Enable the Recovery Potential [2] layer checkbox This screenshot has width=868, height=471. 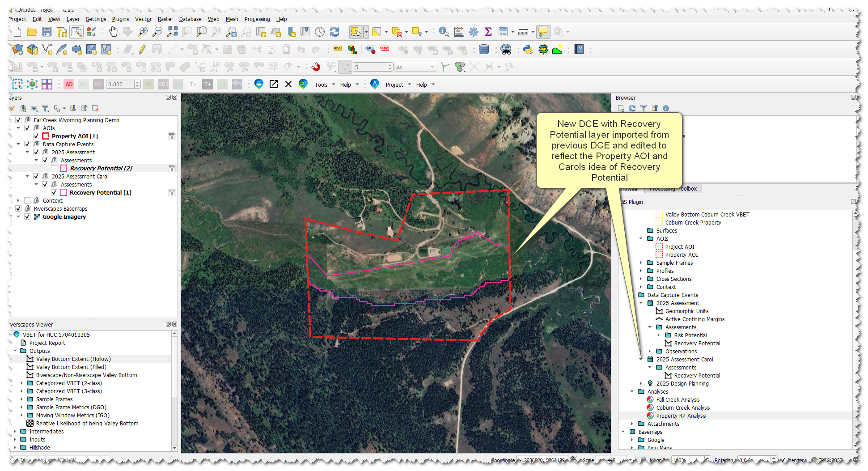54,169
